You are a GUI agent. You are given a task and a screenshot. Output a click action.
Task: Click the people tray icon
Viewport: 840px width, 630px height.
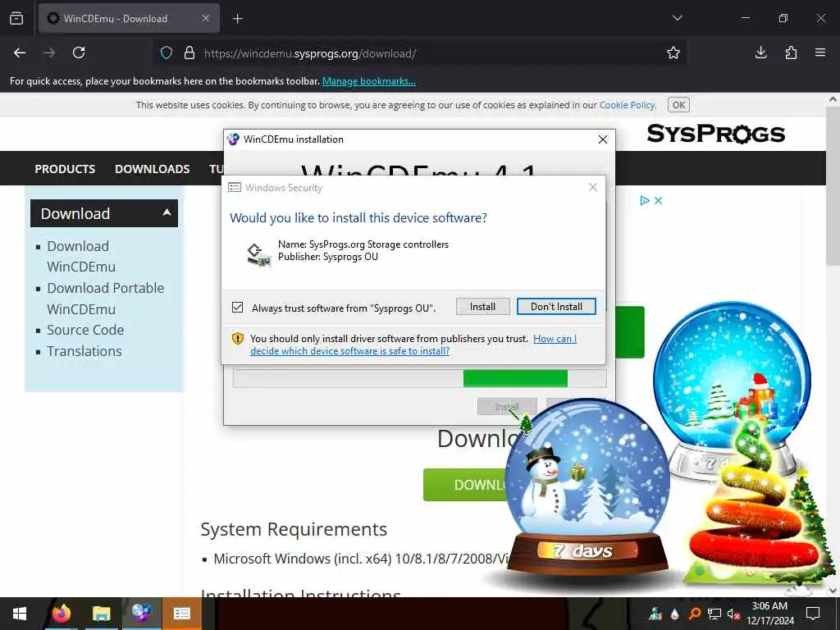tap(655, 614)
